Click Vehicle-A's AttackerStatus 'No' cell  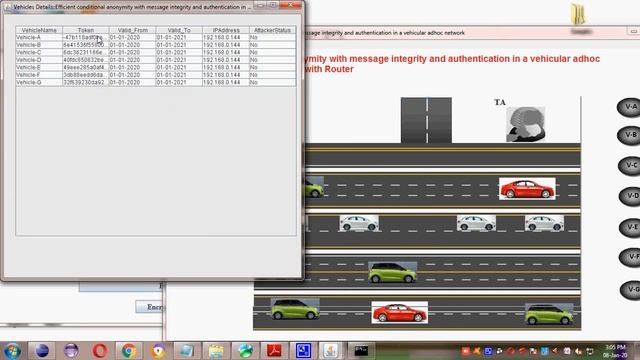pyautogui.click(x=273, y=37)
